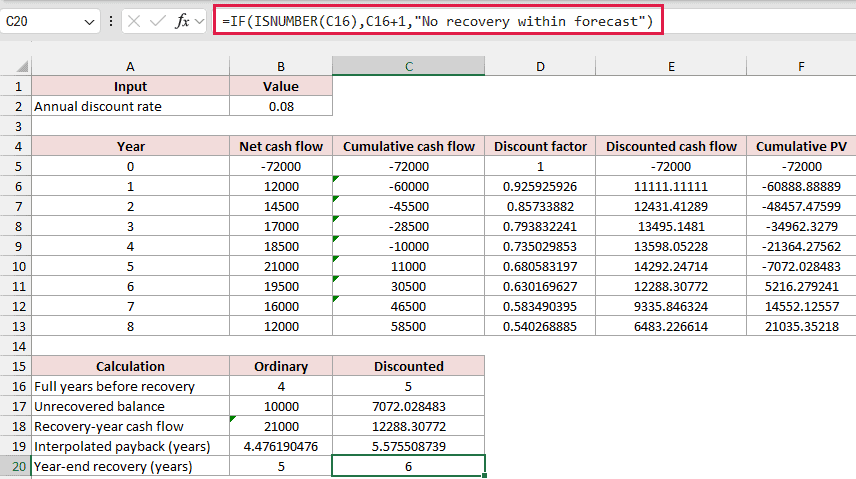856x479 pixels.
Task: Select row 1 header
Action: point(16,86)
